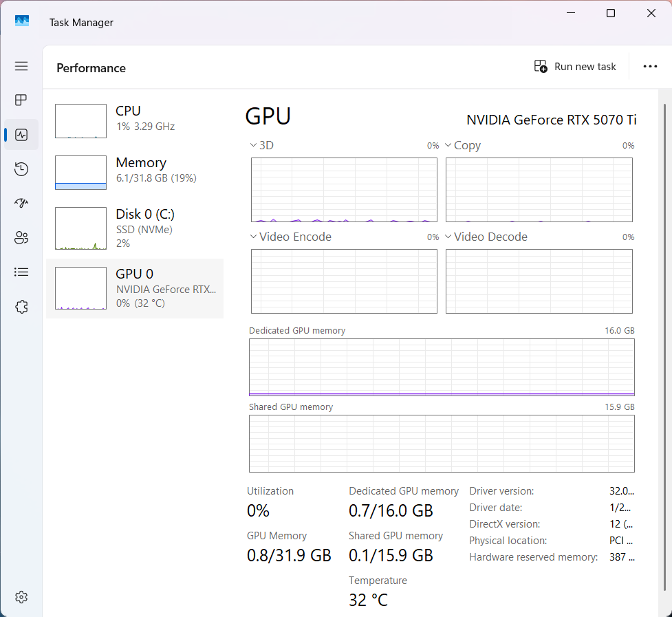
Task: Open the App history page icon
Action: [21, 169]
